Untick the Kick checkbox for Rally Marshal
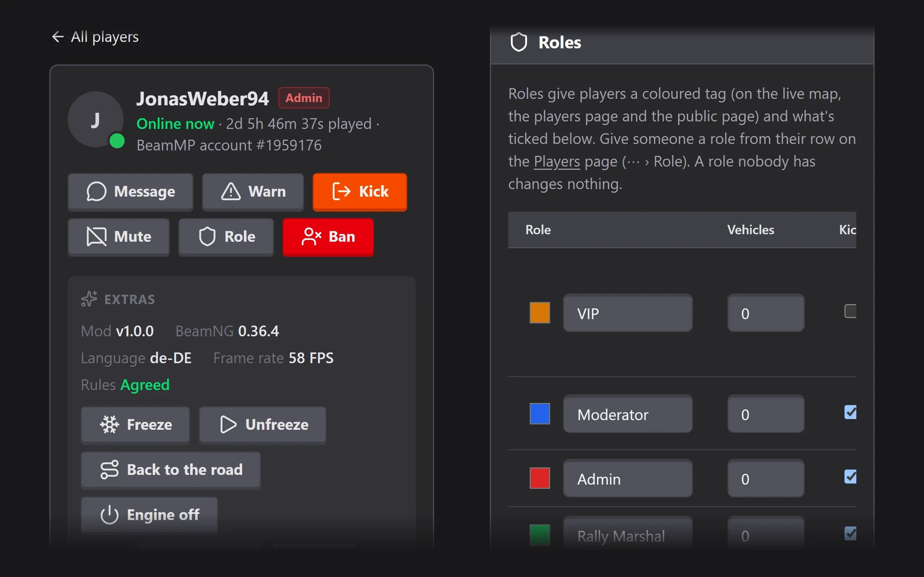Screen dimensions: 924x577 [850, 534]
